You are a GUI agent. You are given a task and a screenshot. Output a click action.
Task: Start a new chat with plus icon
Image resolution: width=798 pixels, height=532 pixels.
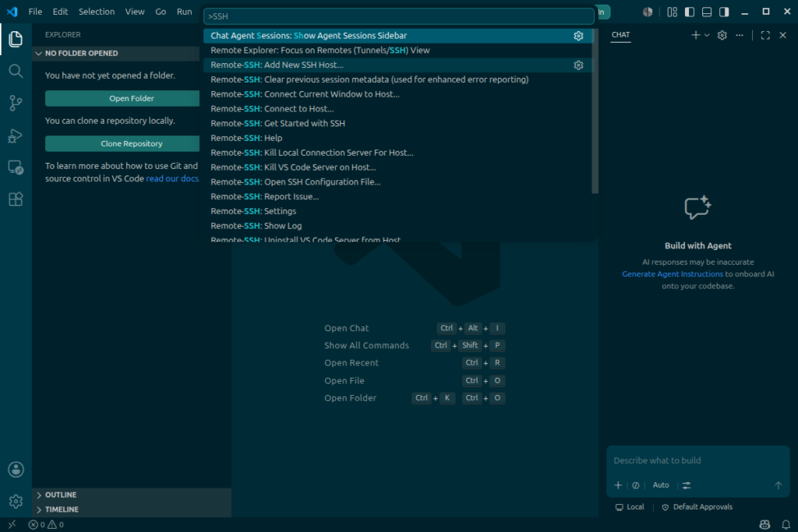click(695, 35)
